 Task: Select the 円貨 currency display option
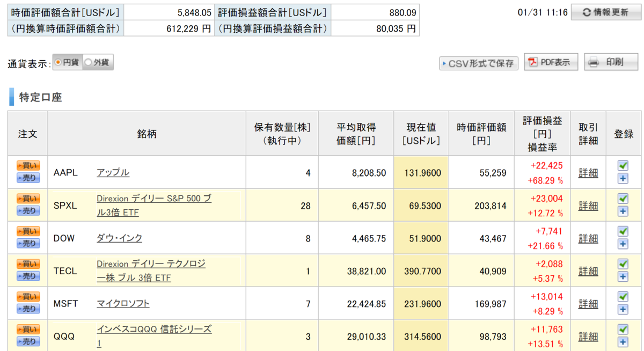(68, 62)
